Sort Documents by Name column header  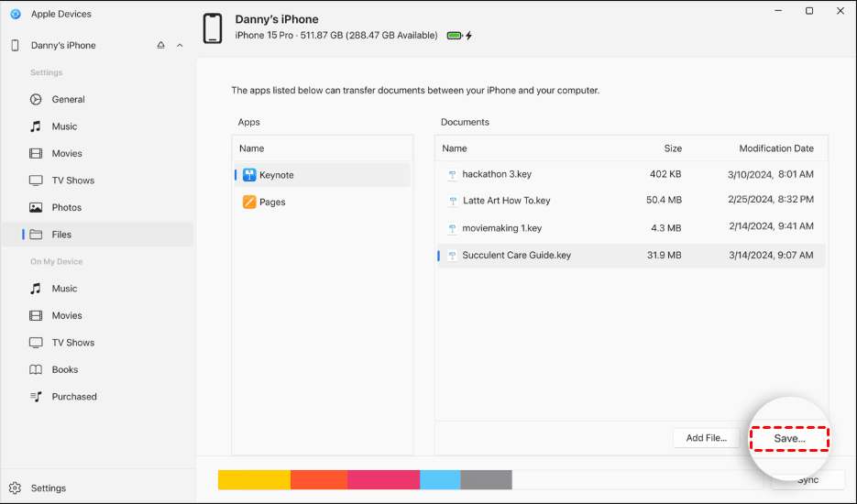point(455,148)
